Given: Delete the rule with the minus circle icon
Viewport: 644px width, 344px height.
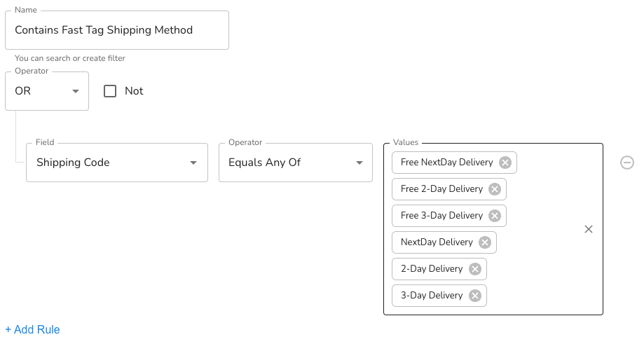Looking at the screenshot, I should [x=626, y=163].
